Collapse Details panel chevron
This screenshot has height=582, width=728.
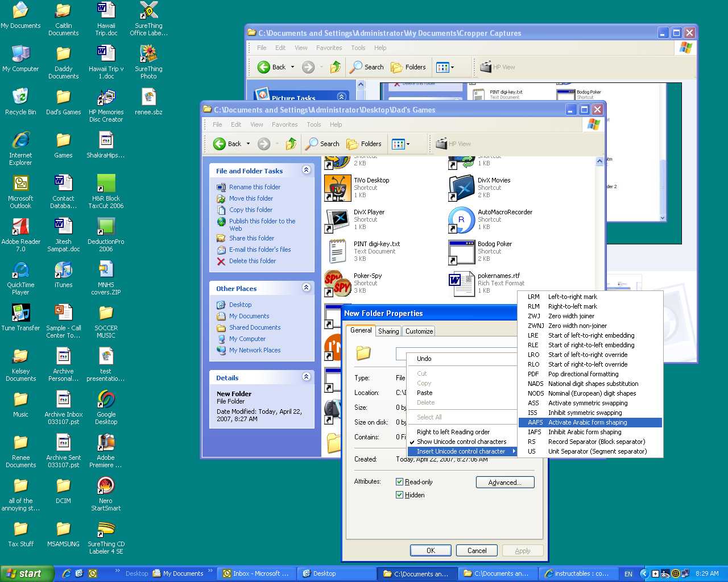tap(307, 377)
